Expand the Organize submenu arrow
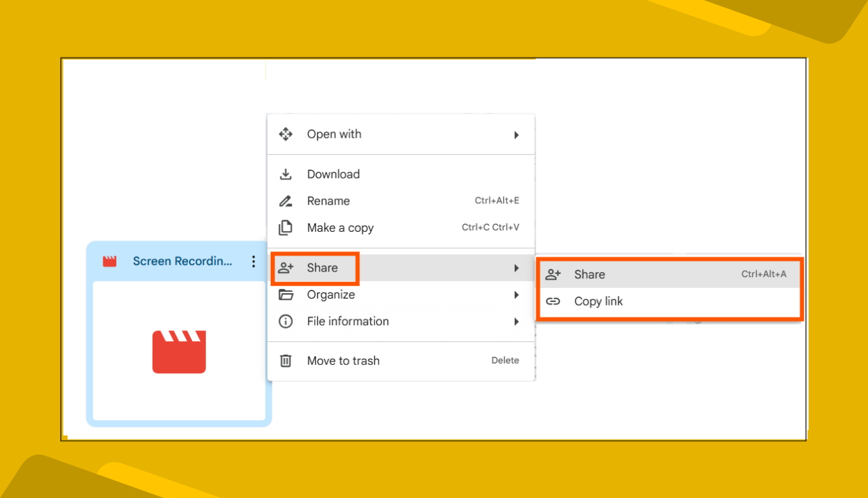The height and width of the screenshot is (498, 868). pos(517,295)
